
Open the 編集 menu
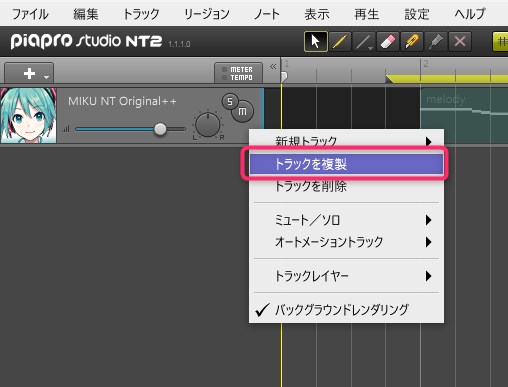coord(86,14)
